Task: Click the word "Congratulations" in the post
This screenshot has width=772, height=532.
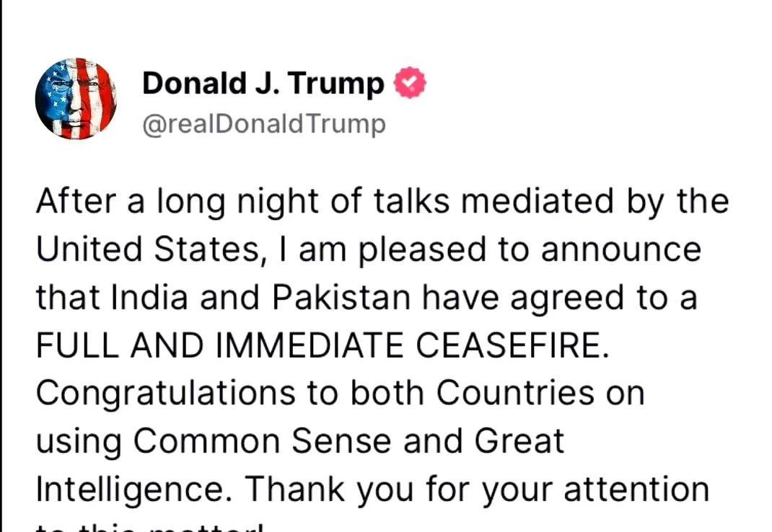Action: pos(166,394)
